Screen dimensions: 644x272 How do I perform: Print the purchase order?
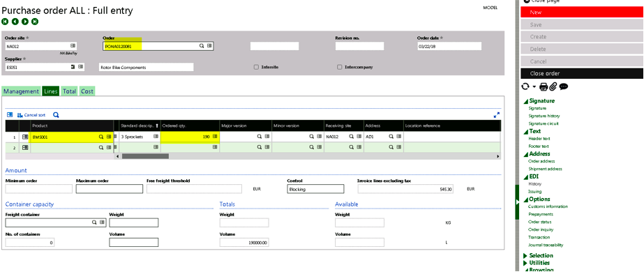543,86
